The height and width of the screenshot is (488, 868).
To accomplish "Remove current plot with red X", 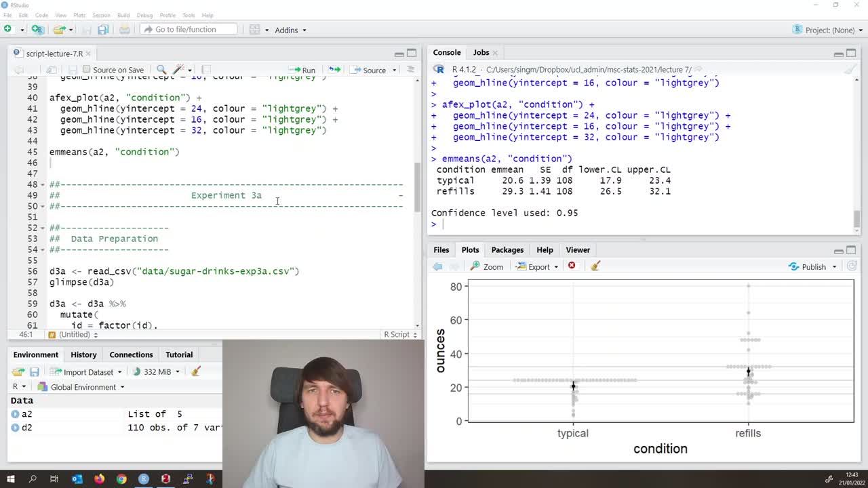I will (x=572, y=266).
